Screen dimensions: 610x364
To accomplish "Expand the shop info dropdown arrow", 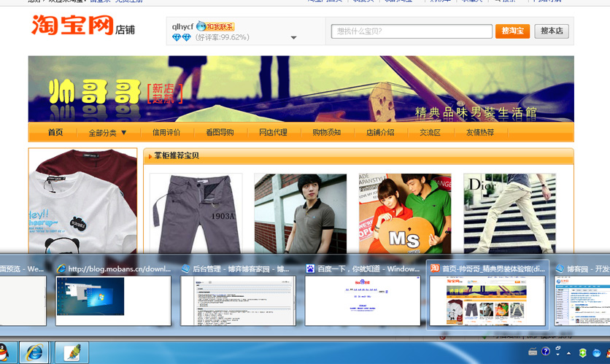I will (294, 38).
